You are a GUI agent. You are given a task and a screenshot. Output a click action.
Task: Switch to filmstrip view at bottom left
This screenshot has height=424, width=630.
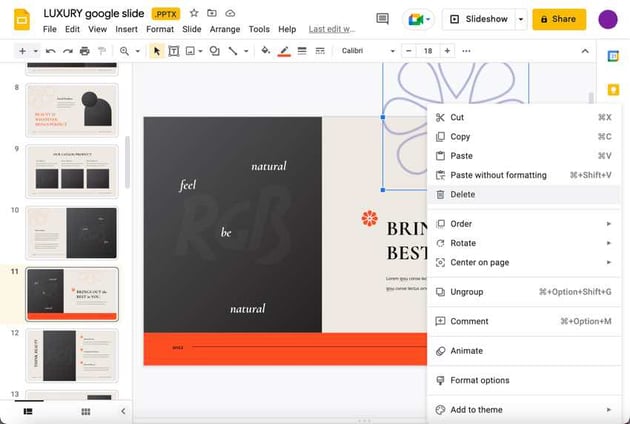tap(28, 411)
